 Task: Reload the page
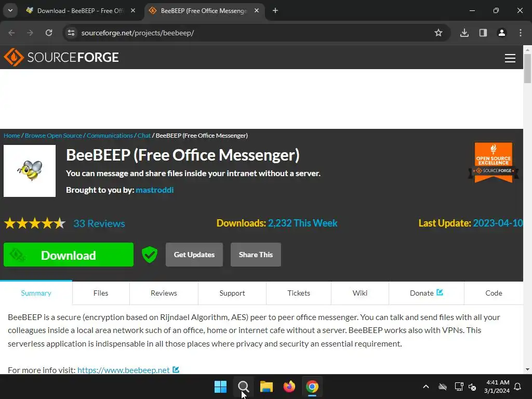click(x=49, y=33)
